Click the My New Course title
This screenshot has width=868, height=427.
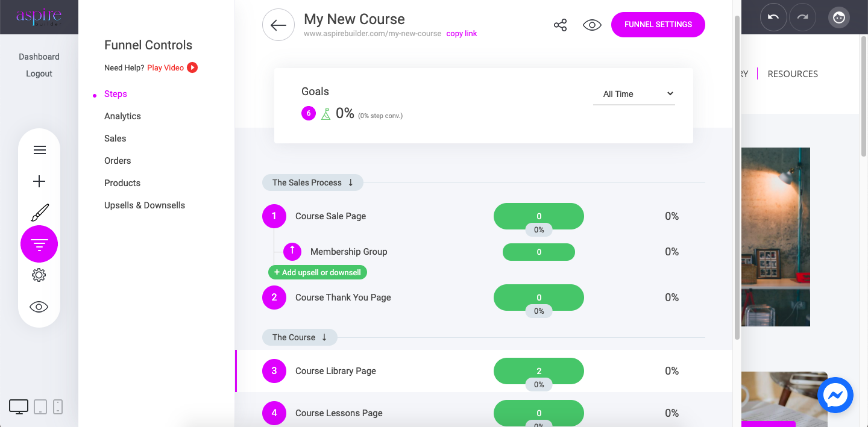354,19
